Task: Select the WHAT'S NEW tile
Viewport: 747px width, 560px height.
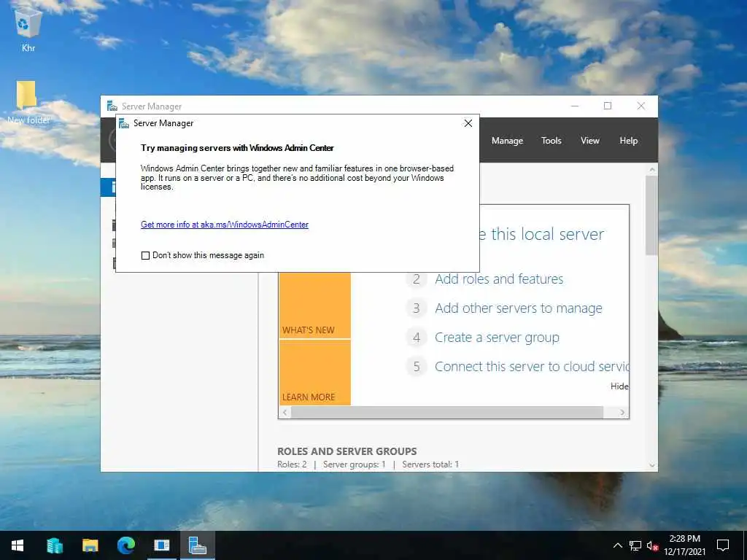Action: [x=315, y=306]
